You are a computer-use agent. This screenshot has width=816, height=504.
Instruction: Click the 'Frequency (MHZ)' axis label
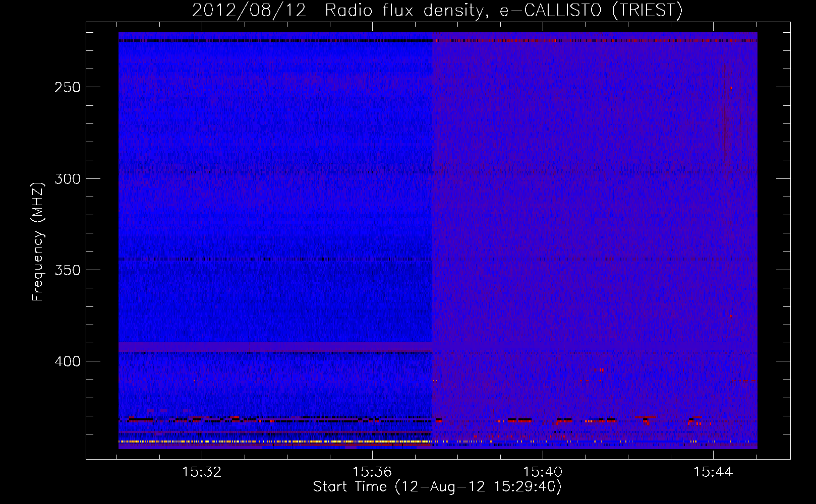tap(38, 241)
